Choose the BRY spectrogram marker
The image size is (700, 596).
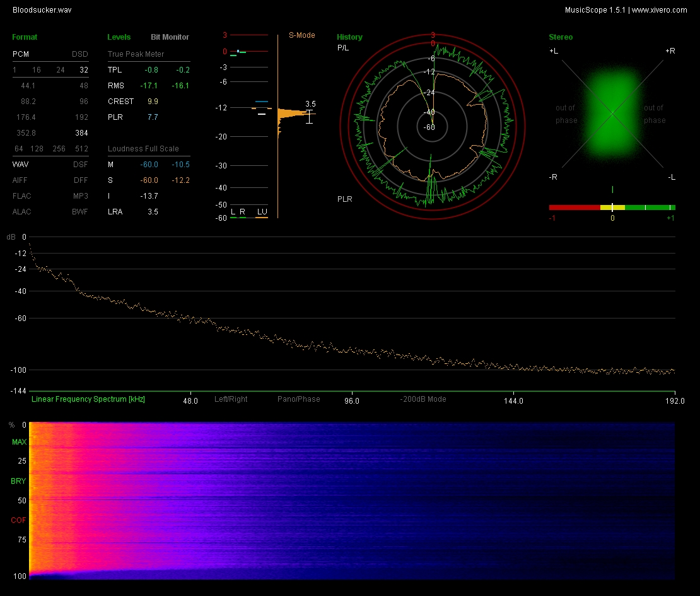(x=18, y=481)
